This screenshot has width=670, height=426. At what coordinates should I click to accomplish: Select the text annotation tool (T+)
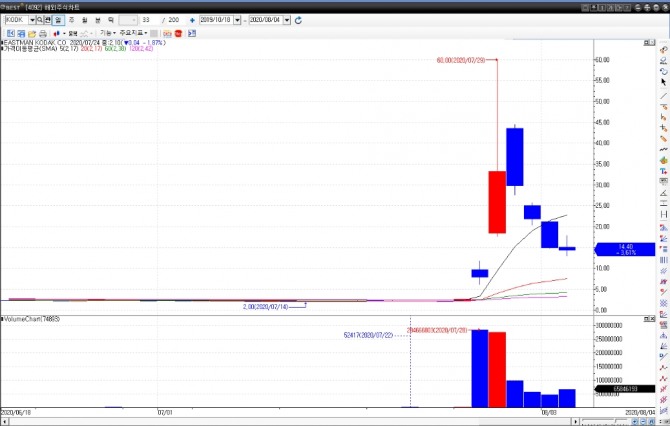click(663, 171)
